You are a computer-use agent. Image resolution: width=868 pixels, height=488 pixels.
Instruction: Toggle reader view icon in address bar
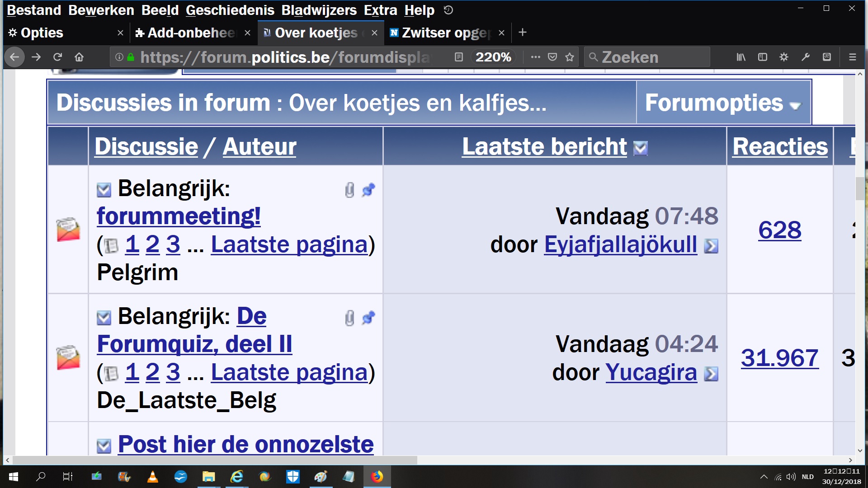click(458, 57)
